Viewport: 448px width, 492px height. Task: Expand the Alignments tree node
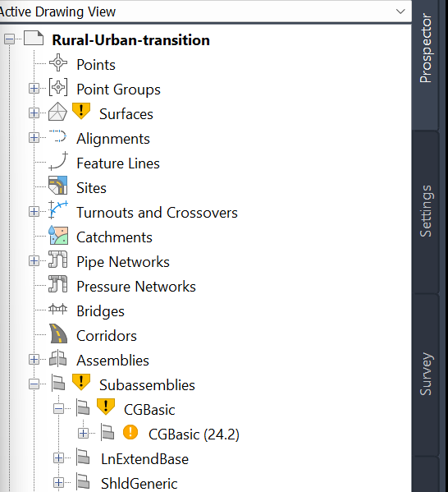point(34,138)
